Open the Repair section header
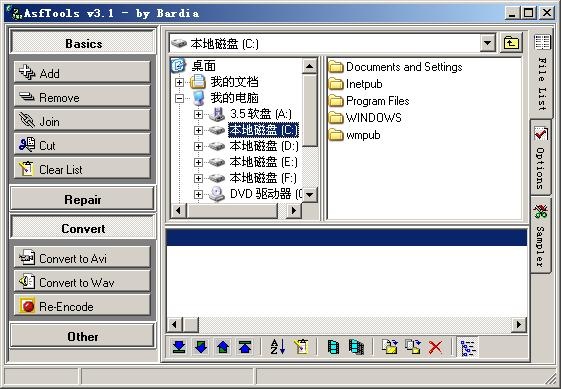 pos(83,199)
